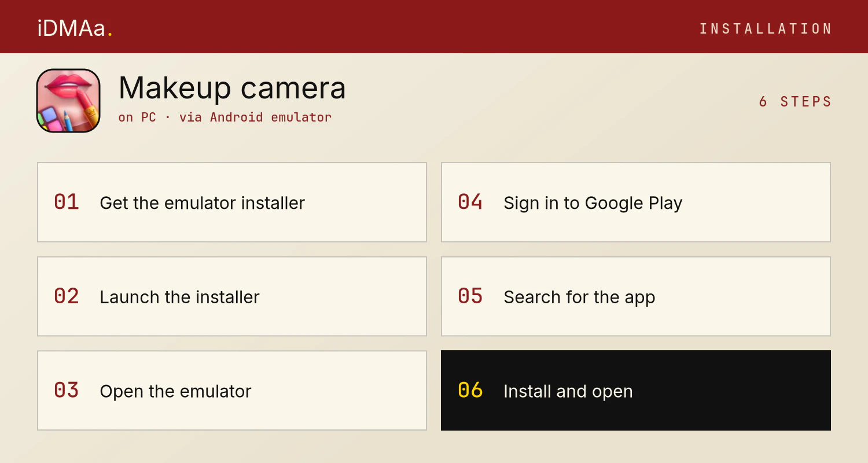Click the '6 STEPS' counter text
The height and width of the screenshot is (463, 868).
pos(795,101)
